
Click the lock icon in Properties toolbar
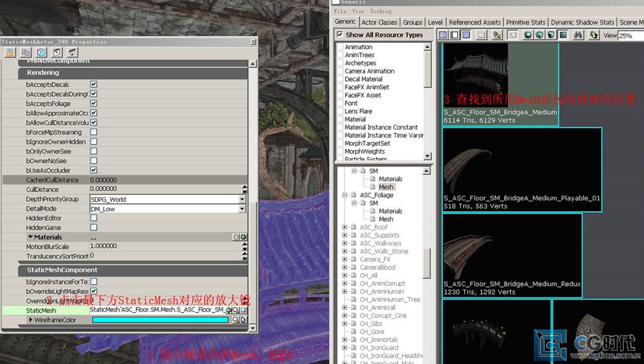click(10, 53)
